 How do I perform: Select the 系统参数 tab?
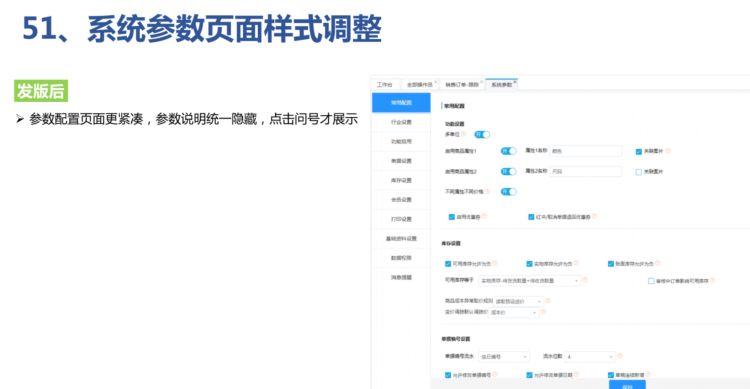pos(501,85)
